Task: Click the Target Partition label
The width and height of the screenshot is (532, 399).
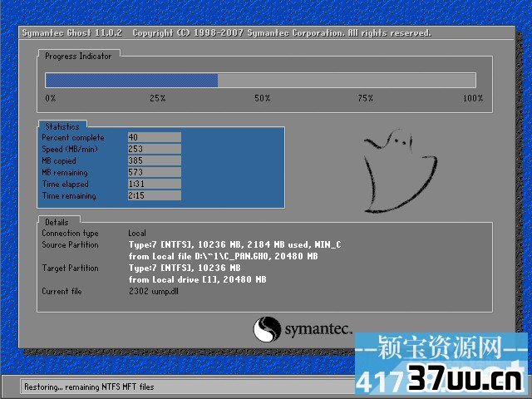Action: (x=70, y=268)
